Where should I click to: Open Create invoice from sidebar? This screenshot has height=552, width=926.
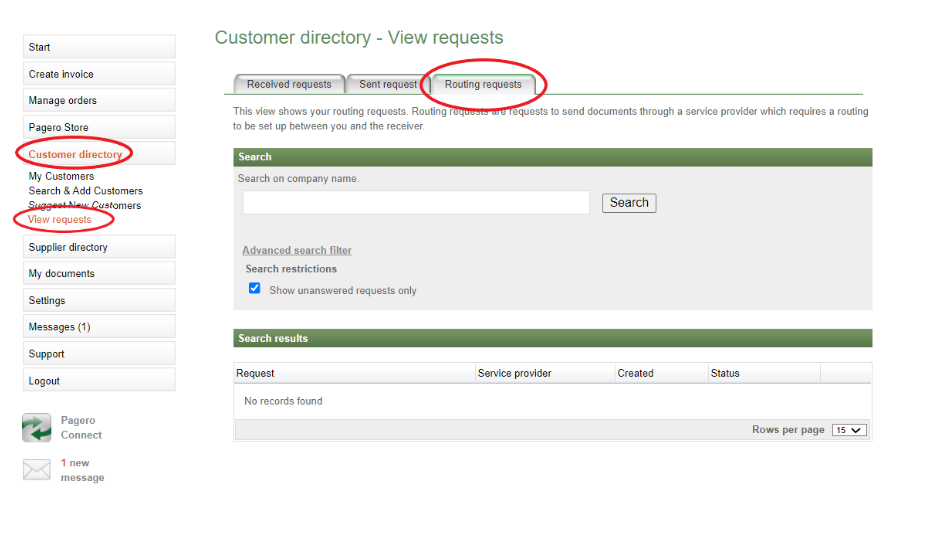click(x=99, y=74)
